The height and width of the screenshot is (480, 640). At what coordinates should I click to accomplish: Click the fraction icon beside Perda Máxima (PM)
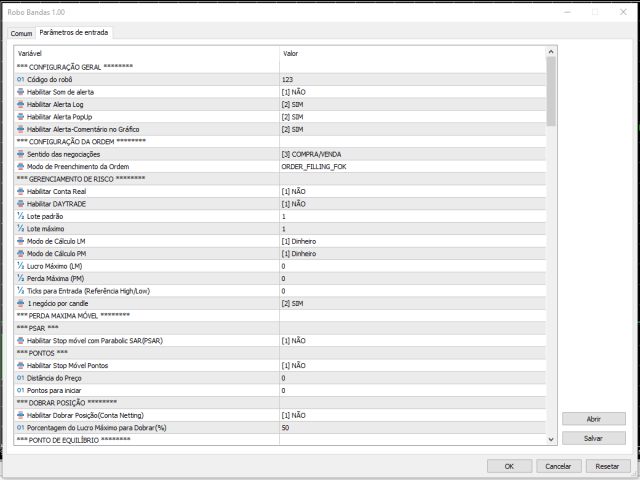20,278
